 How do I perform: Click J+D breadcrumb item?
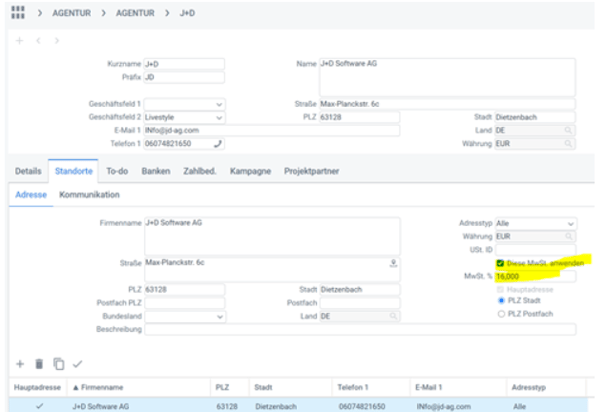(x=187, y=13)
